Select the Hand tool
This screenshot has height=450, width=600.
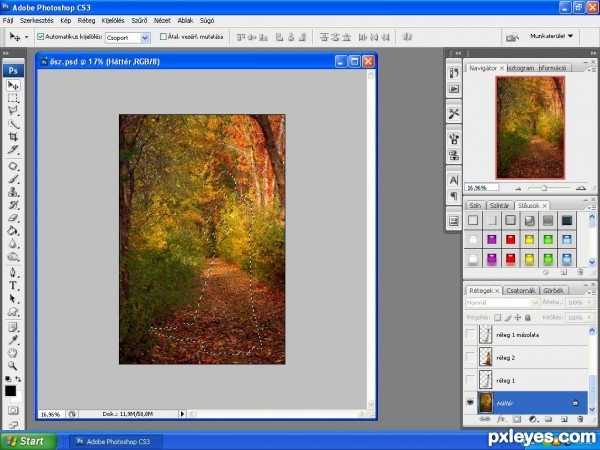13,353
